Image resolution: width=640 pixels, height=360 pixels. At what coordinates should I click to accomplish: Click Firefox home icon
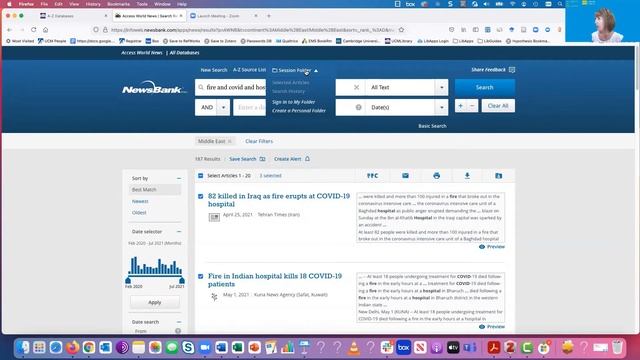tap(46, 29)
